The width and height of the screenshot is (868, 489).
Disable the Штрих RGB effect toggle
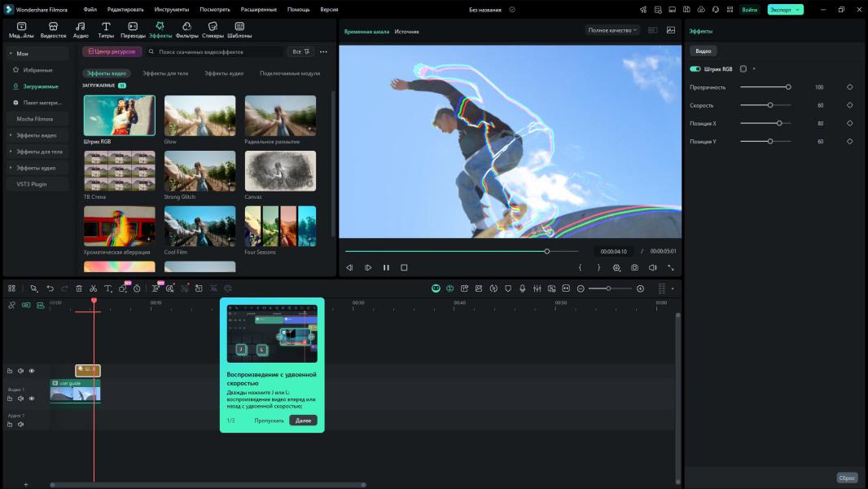[x=695, y=69]
